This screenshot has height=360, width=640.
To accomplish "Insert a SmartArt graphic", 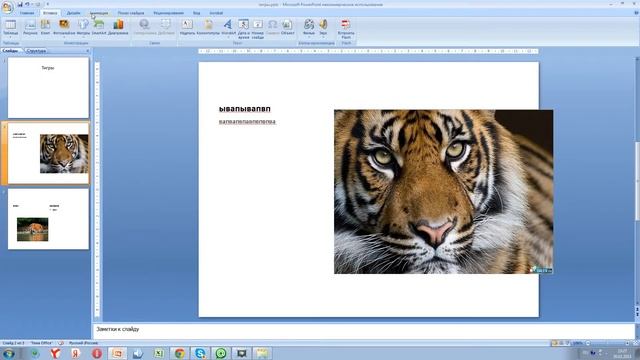I will pyautogui.click(x=99, y=27).
